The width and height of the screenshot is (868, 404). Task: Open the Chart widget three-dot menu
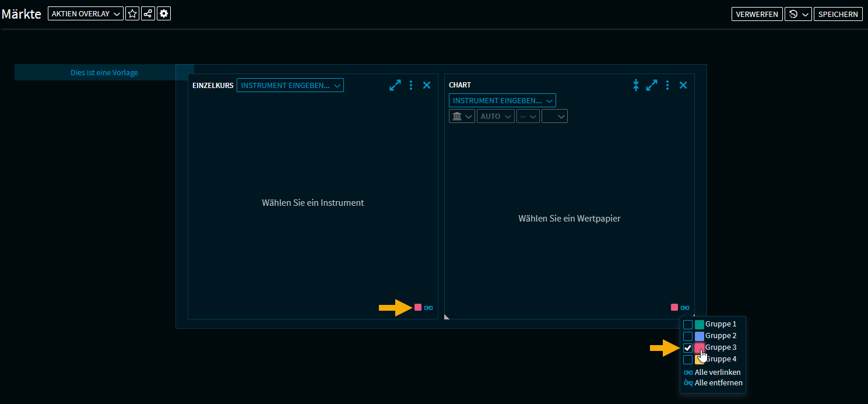tap(667, 85)
